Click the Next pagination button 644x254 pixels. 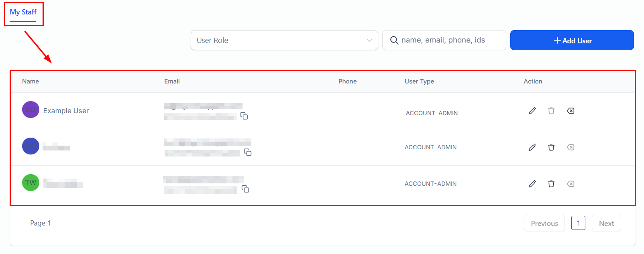pyautogui.click(x=606, y=223)
